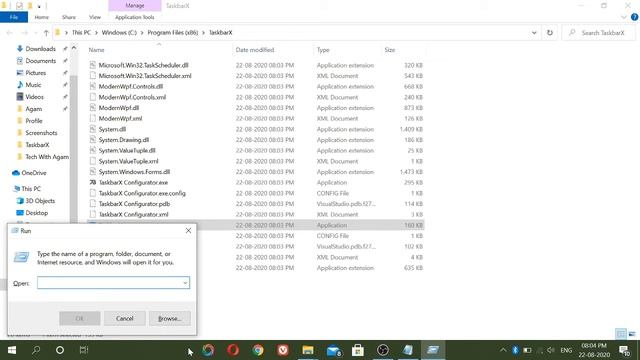The height and width of the screenshot is (360, 640).
Task: Open Quick Access Toolbar customize dropdown
Action: pyautogui.click(x=39, y=6)
